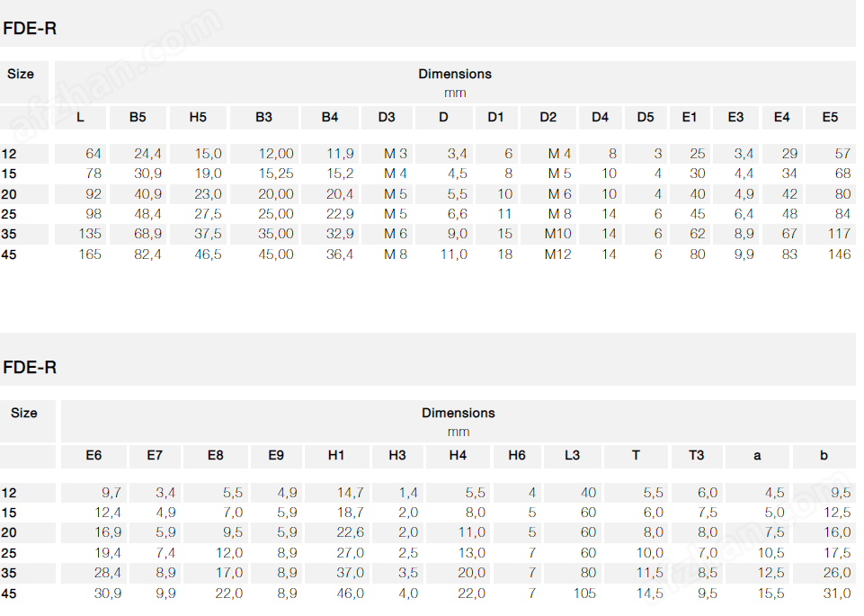Click the second FDE-R table title
This screenshot has height=616, width=864.
[30, 368]
